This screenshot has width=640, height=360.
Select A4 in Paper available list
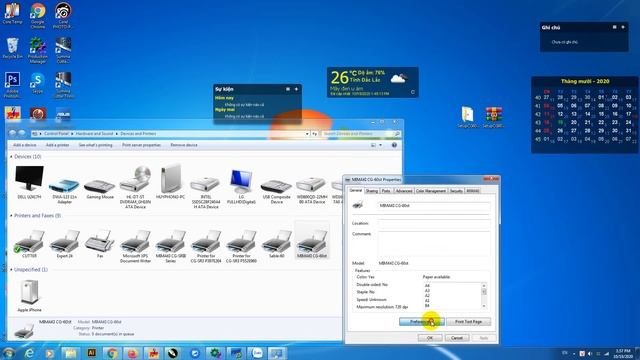[427, 285]
